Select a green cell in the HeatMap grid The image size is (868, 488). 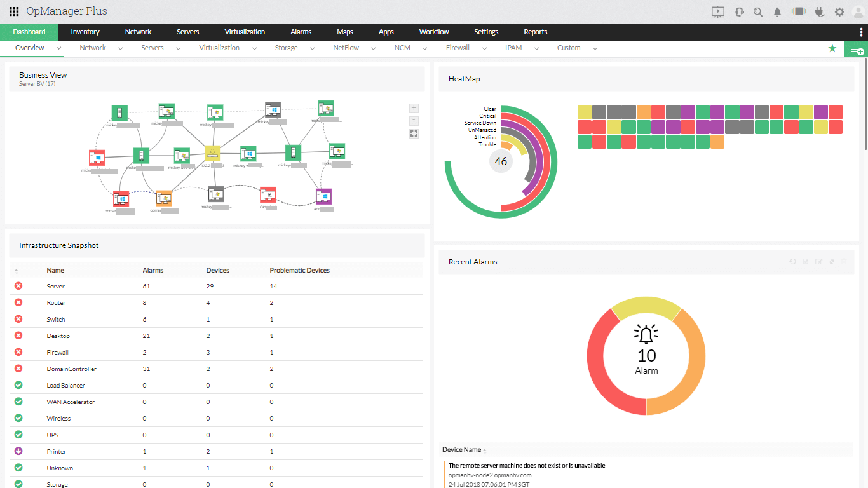point(584,141)
